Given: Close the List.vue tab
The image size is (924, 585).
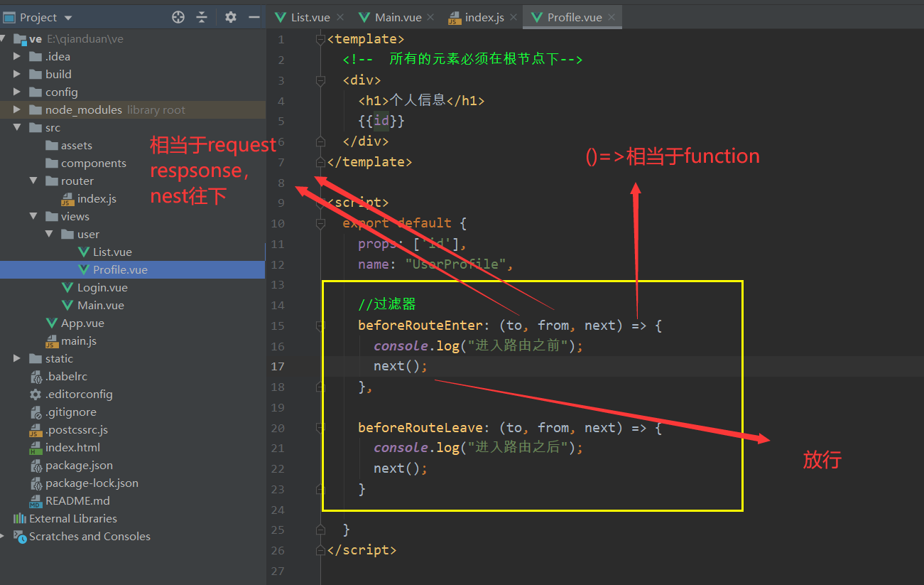Looking at the screenshot, I should [x=340, y=17].
